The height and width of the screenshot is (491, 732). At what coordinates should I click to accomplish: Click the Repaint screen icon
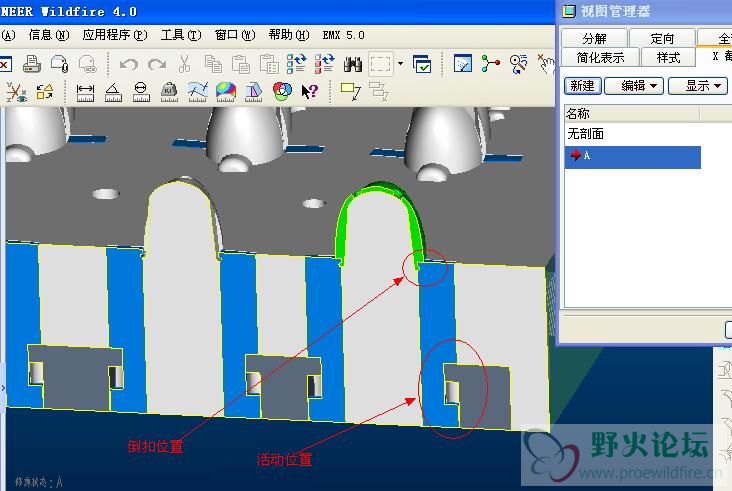coord(463,63)
